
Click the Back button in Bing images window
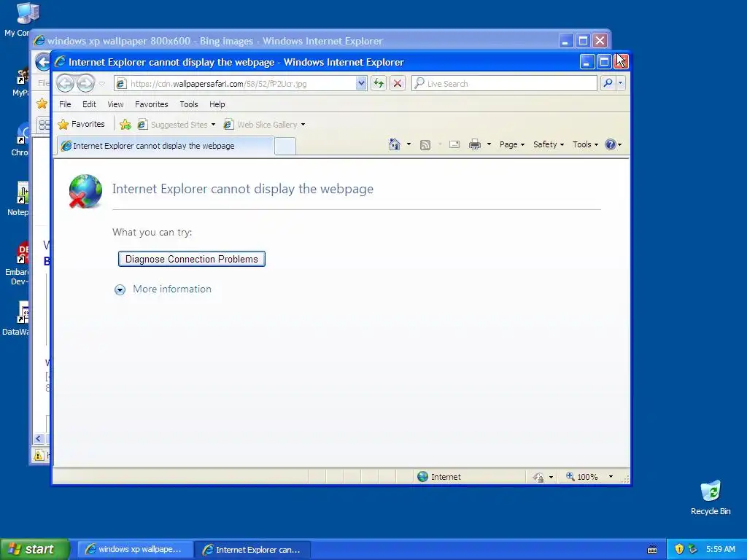pyautogui.click(x=43, y=62)
